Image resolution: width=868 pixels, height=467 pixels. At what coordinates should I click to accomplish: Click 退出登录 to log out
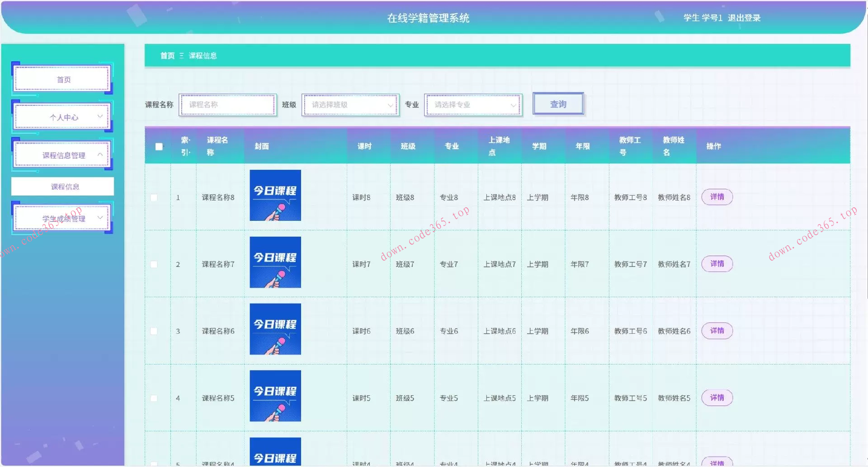744,18
